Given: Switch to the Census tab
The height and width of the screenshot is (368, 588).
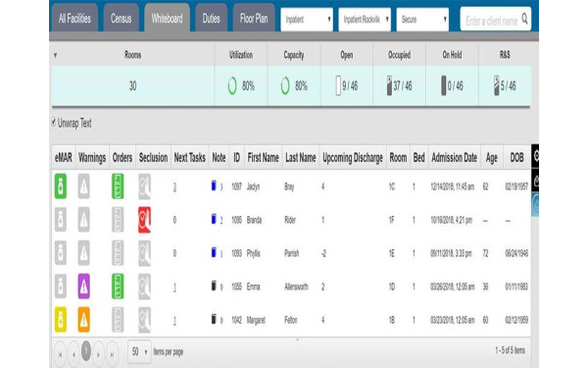Looking at the screenshot, I should pos(121,18).
